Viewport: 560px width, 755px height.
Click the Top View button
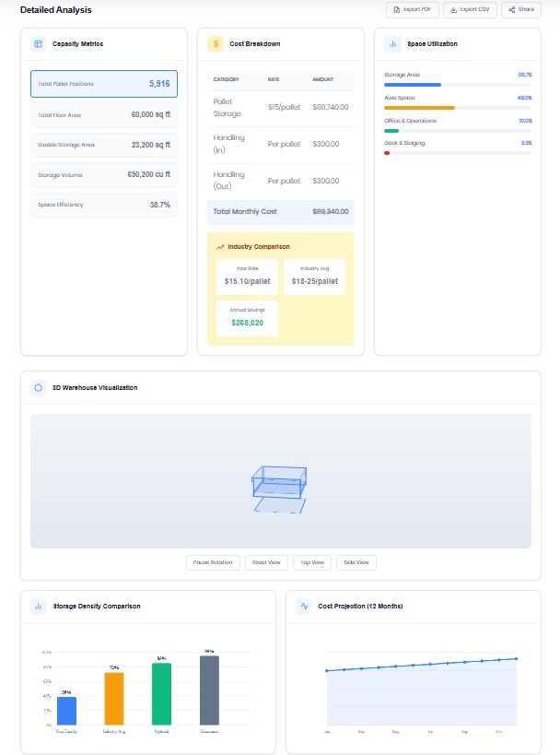pyautogui.click(x=312, y=562)
